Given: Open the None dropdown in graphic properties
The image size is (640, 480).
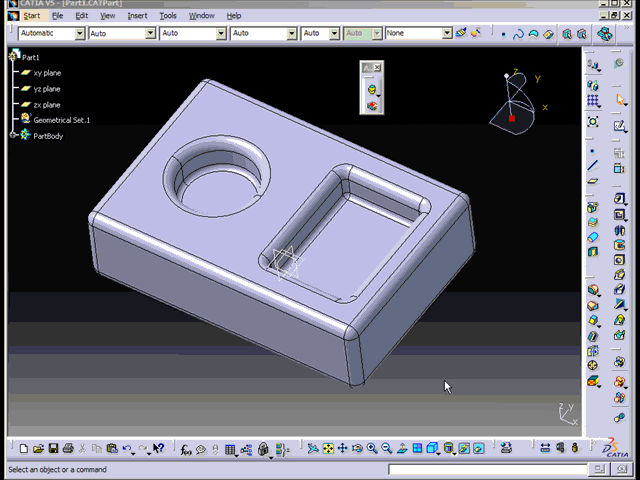Looking at the screenshot, I should click(x=447, y=33).
